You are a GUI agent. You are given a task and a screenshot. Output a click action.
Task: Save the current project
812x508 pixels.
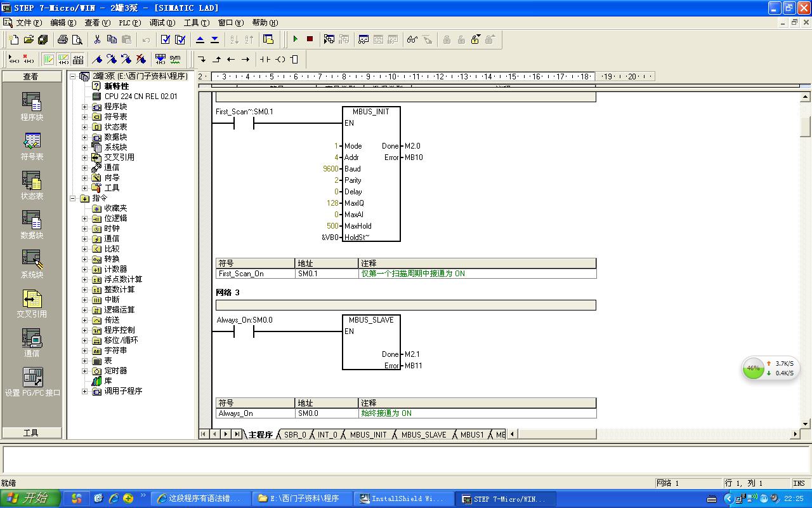(x=43, y=39)
